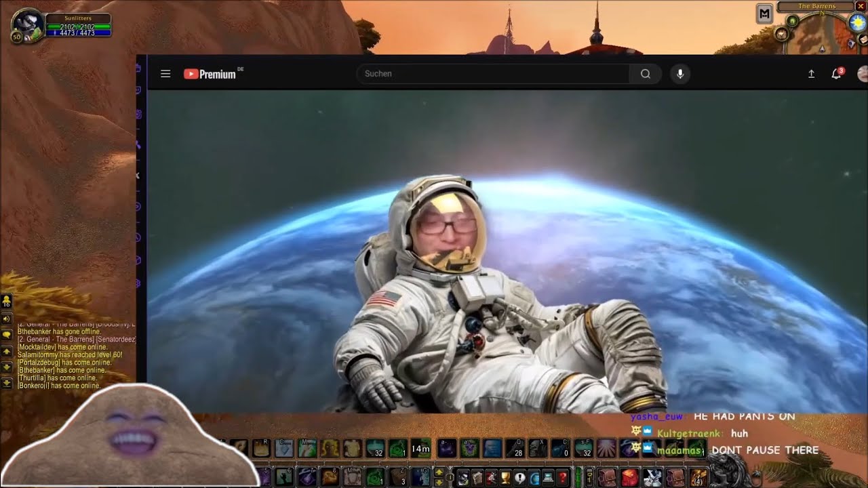The image size is (868, 488).
Task: Click the chat scroll-up arrow button
Action: click(7, 352)
